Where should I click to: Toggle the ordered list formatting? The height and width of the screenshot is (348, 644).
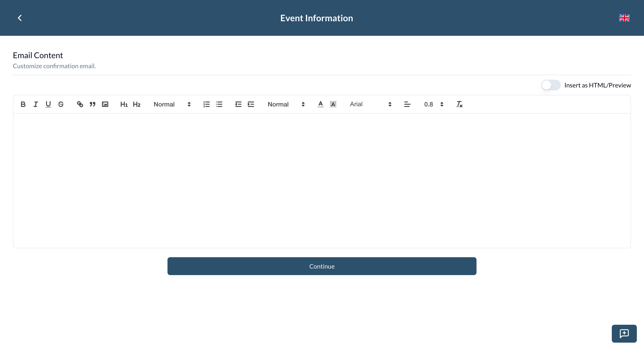(x=206, y=104)
